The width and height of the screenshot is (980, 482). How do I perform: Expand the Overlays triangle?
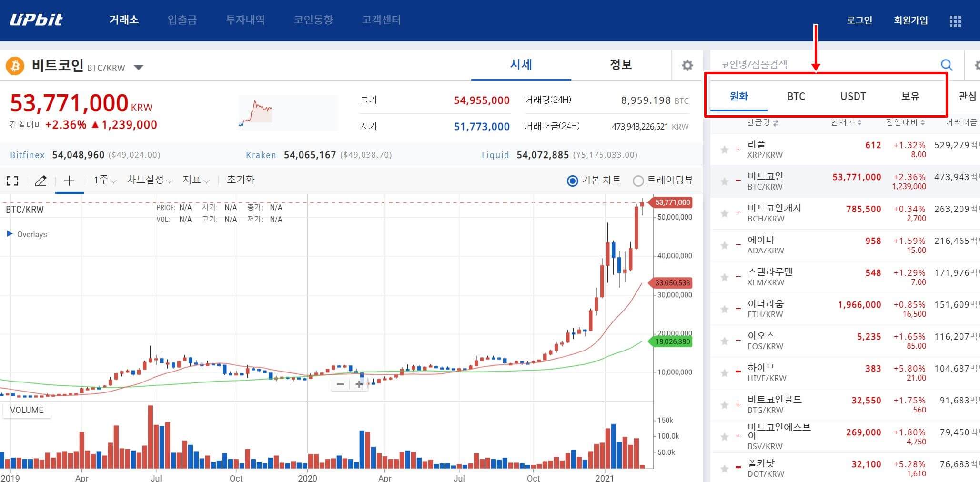[x=10, y=234]
